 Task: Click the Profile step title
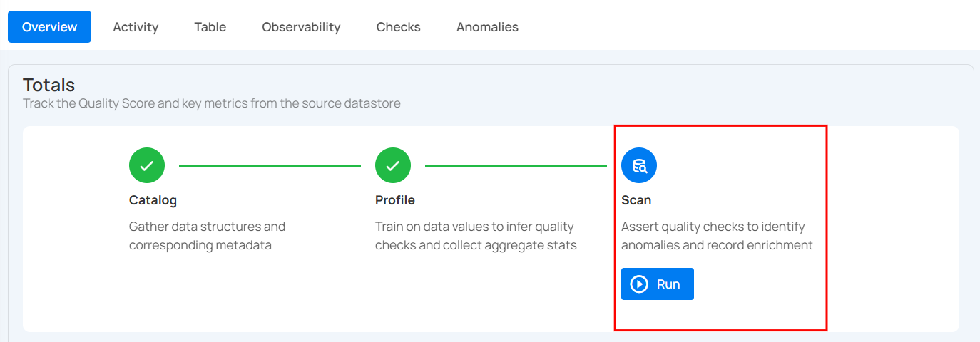394,200
